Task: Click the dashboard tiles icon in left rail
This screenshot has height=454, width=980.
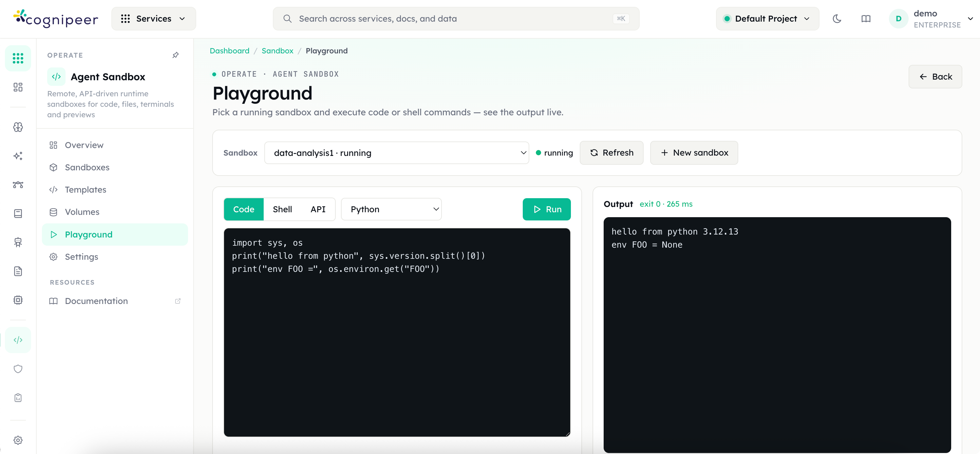Action: pos(18,87)
